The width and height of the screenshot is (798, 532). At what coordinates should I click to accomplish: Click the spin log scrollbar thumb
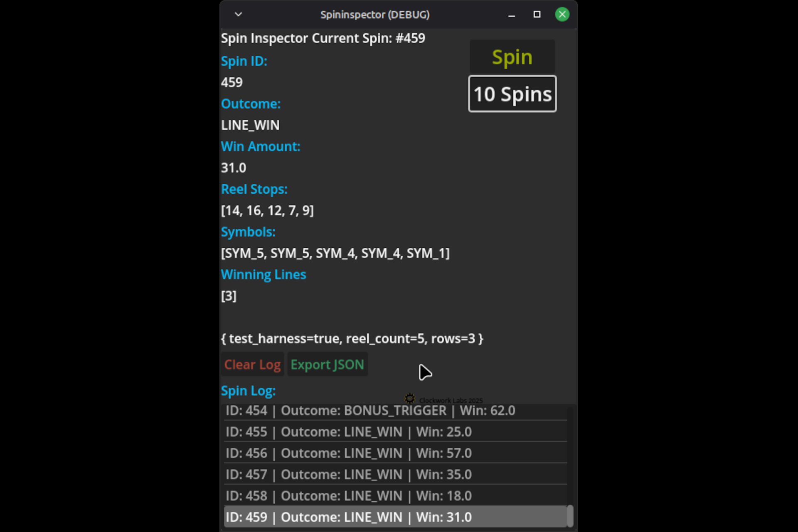570,516
